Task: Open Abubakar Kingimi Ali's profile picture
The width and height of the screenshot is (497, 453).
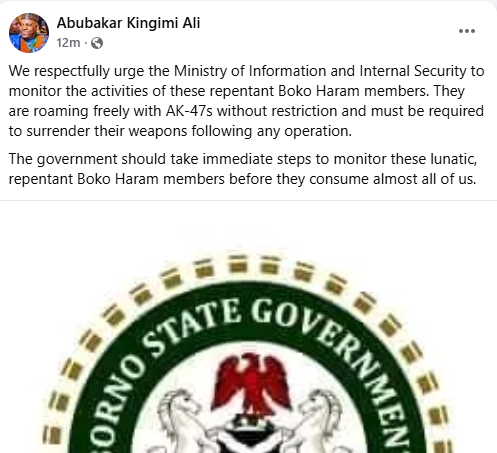Action: tap(29, 33)
